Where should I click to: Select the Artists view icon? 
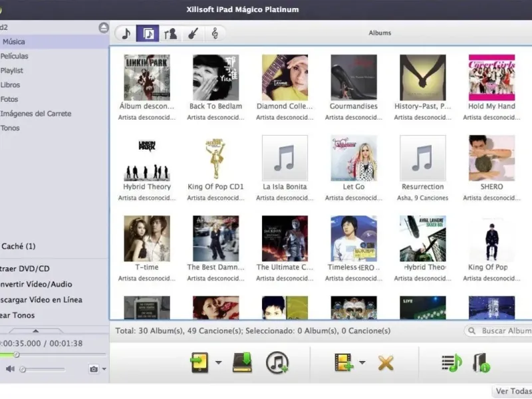170,33
